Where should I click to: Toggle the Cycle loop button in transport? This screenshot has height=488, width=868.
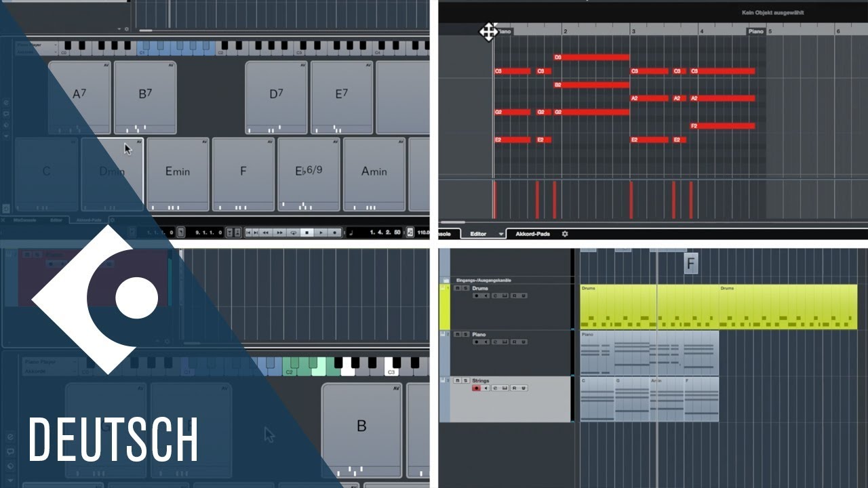(x=294, y=232)
